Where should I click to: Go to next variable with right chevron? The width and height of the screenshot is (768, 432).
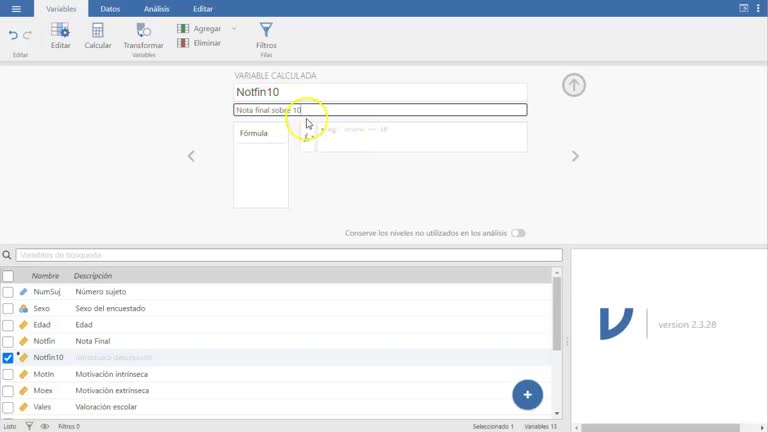575,156
